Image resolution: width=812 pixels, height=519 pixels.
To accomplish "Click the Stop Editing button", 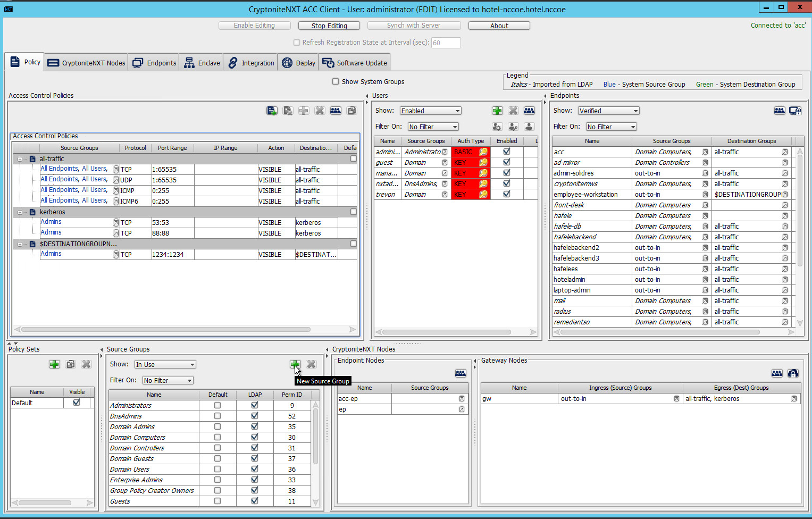I will point(329,26).
